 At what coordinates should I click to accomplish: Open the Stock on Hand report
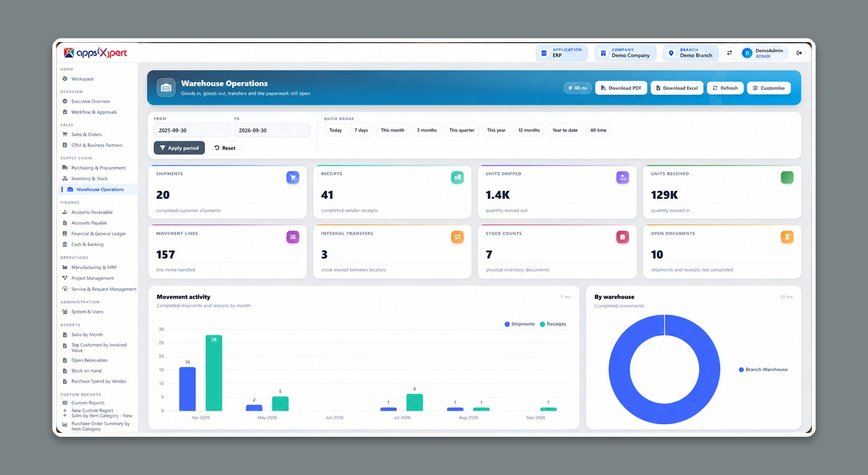coord(86,371)
